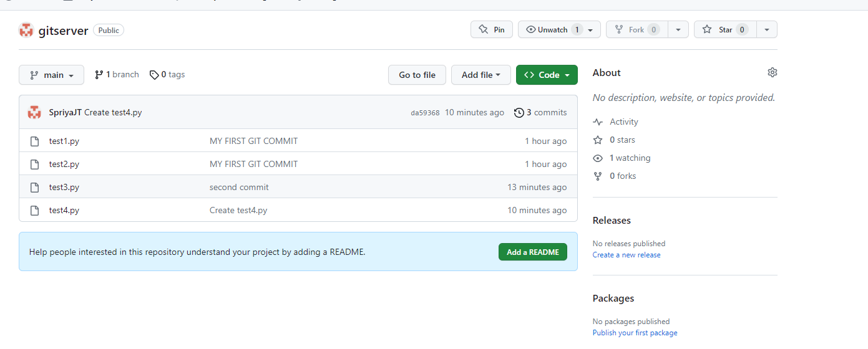Open the test4.py file entry
Screen dimensions: 868x349
coord(64,210)
